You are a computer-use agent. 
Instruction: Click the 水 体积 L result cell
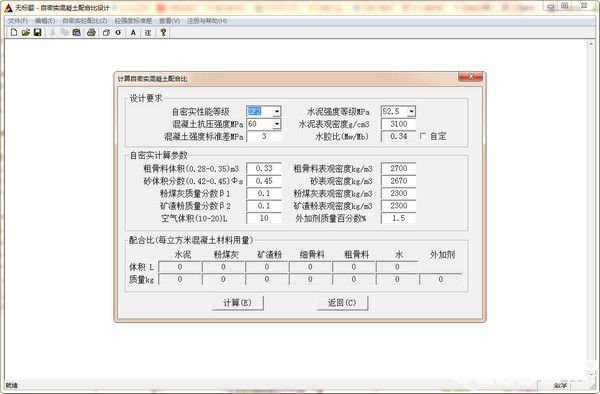click(397, 267)
